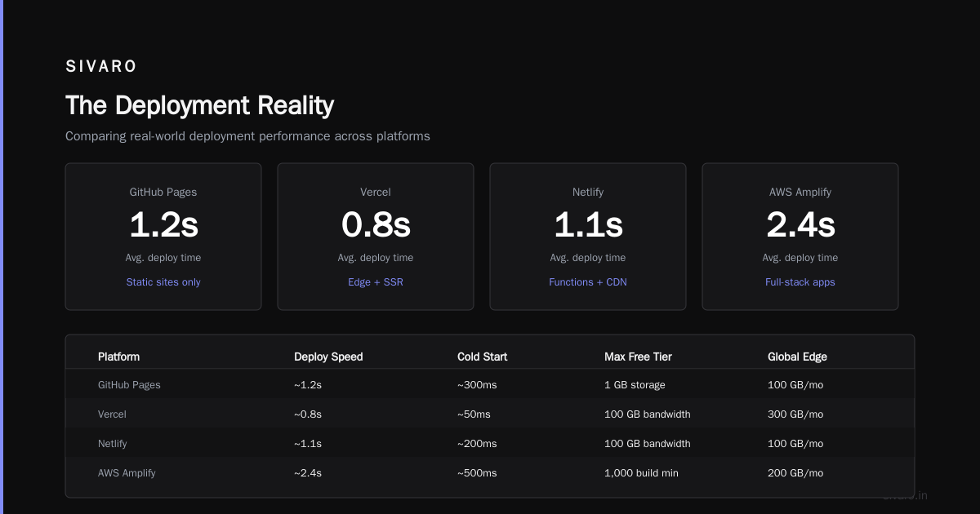Select the Netlify card title
Viewport: 980px width, 514px height.
pyautogui.click(x=588, y=193)
